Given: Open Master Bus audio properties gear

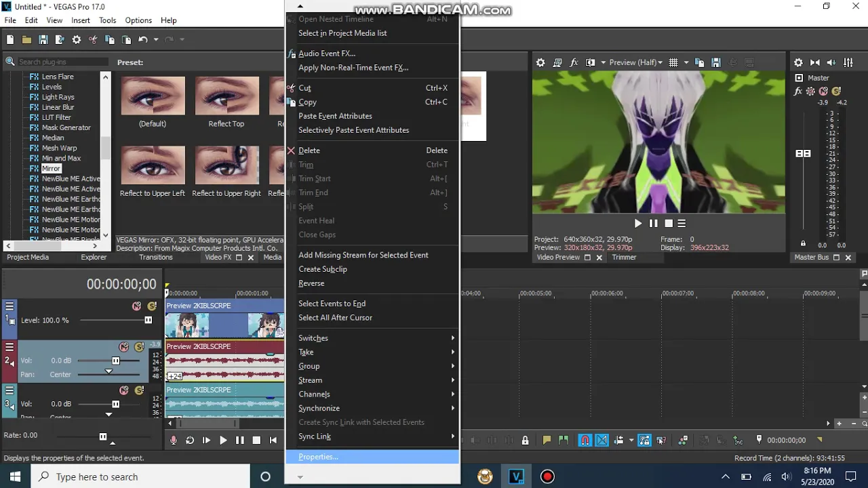Looking at the screenshot, I should point(798,62).
